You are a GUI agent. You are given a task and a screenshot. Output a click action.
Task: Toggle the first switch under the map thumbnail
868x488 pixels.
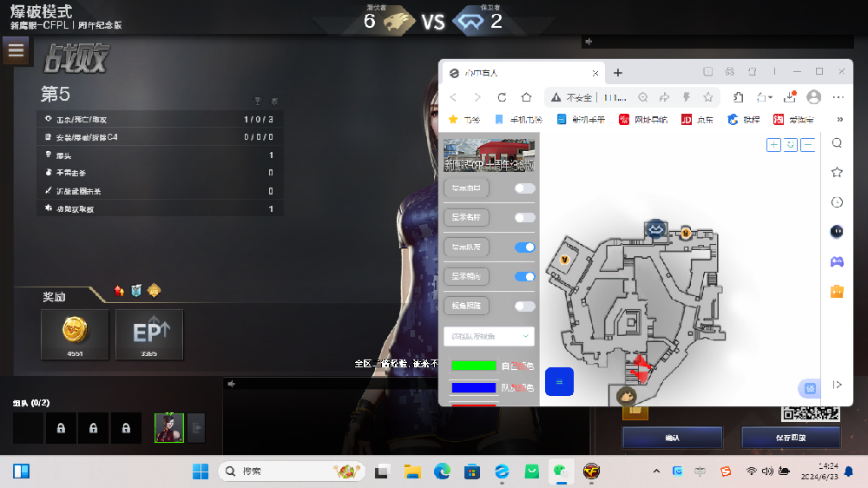[524, 188]
